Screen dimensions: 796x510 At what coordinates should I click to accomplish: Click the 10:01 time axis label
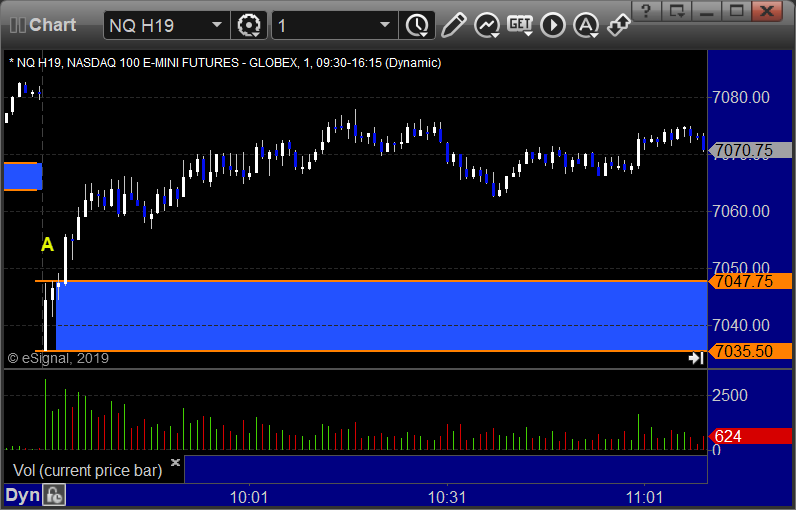click(249, 497)
